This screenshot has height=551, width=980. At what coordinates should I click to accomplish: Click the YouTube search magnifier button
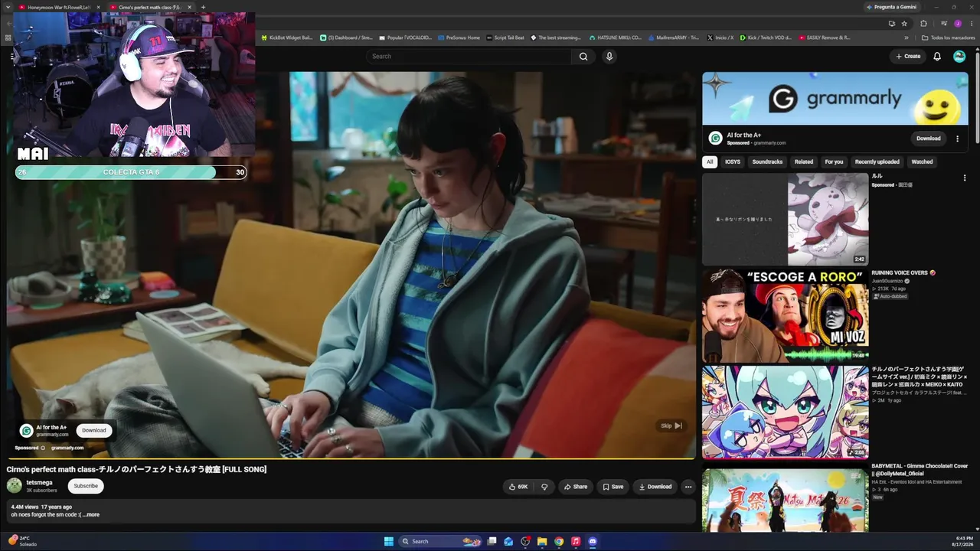(583, 56)
